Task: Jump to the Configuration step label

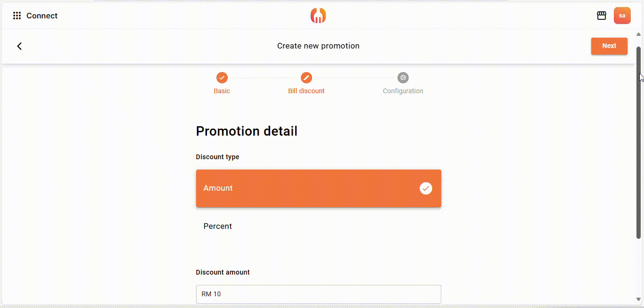Action: click(403, 91)
